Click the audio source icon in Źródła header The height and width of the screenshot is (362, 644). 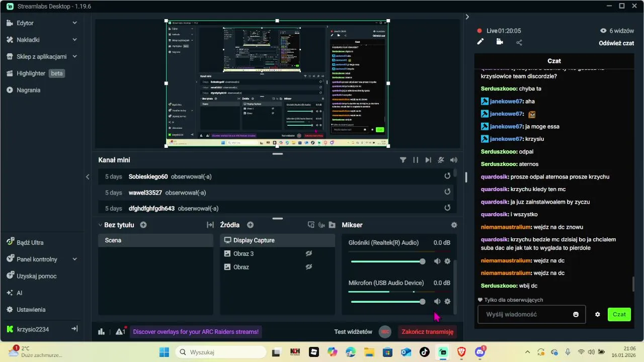(x=321, y=225)
